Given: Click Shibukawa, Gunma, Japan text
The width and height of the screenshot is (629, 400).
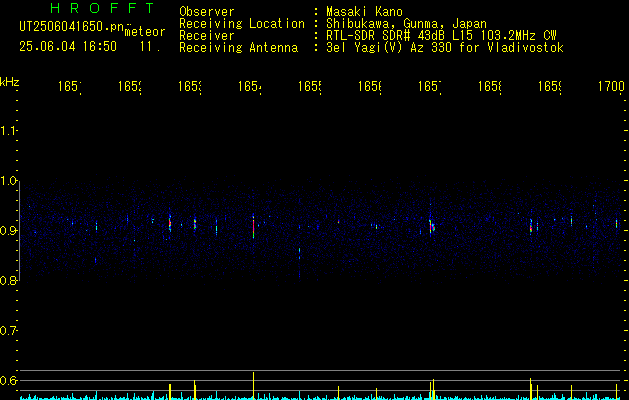Looking at the screenshot, I should coord(406,24).
